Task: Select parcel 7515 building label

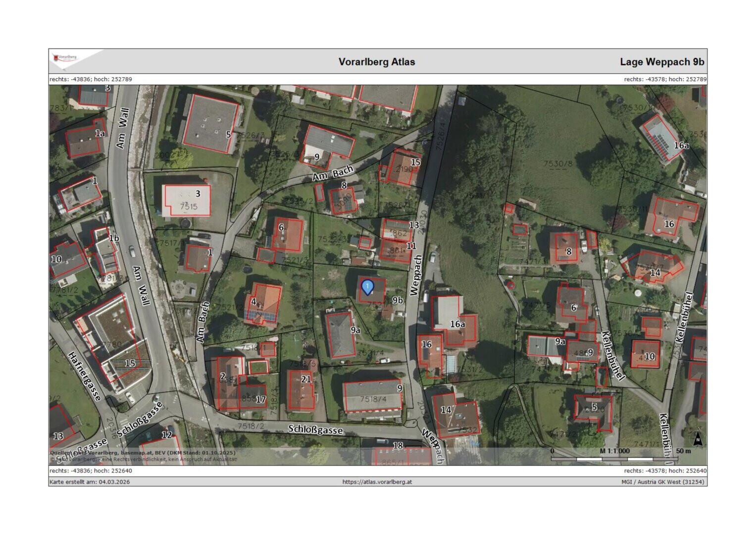Action: (189, 207)
